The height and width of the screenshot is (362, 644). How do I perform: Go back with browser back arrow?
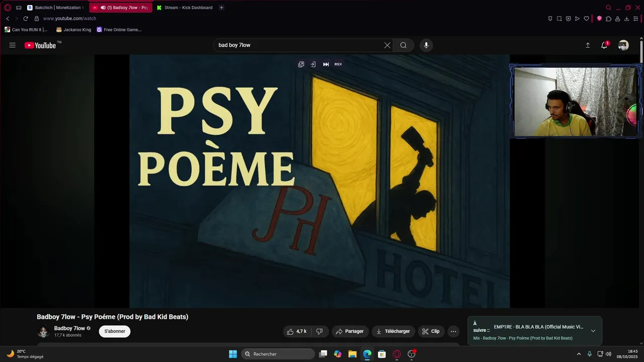click(8, 19)
